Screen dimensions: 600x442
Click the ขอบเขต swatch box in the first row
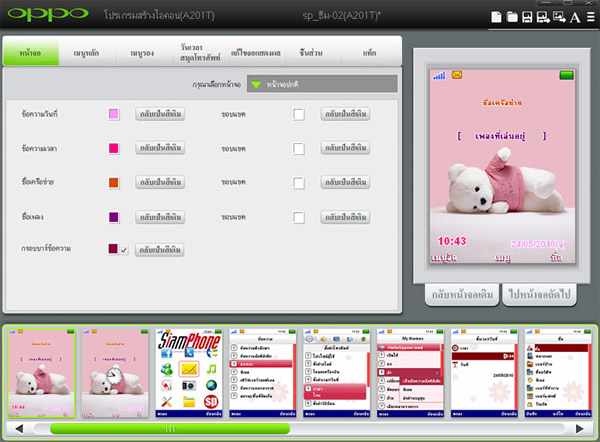point(299,115)
